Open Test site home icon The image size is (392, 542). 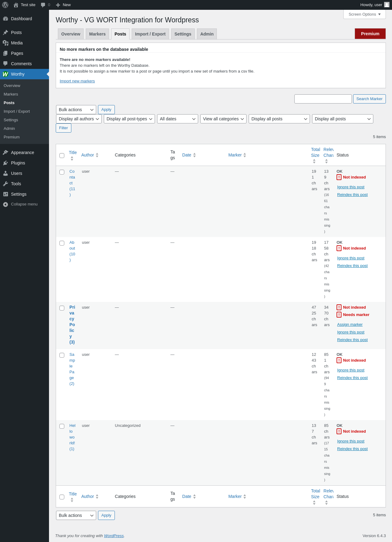pyautogui.click(x=16, y=5)
